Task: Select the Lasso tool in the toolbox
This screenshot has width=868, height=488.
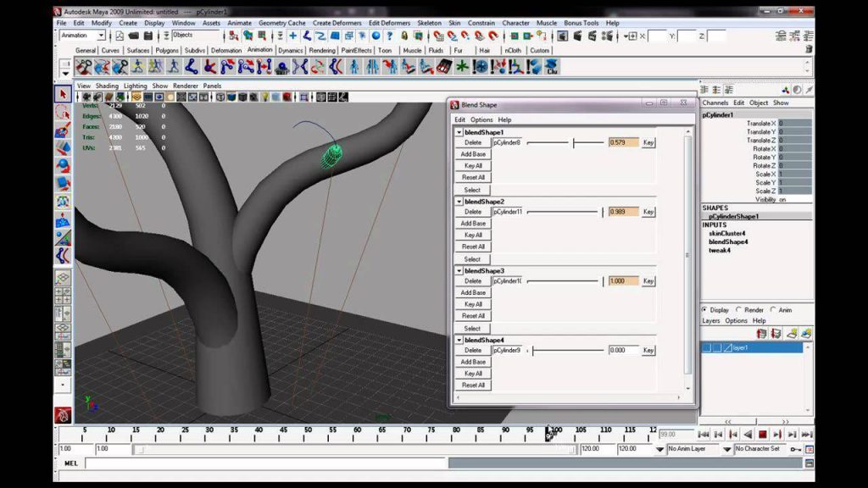Action: point(63,113)
